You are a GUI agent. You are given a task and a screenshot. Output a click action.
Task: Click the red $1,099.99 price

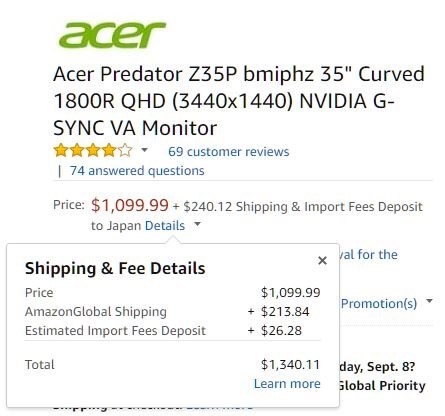[130, 205]
